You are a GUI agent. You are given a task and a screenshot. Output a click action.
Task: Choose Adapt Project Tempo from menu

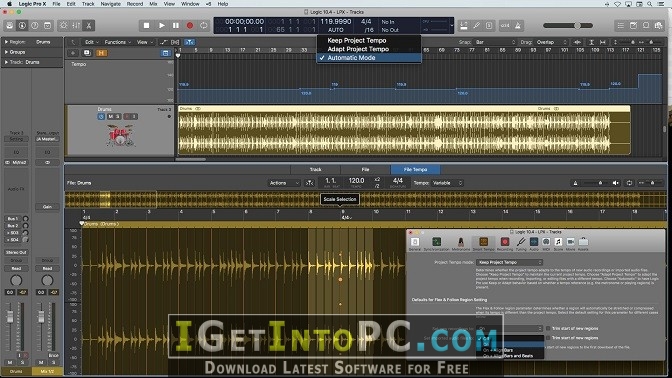tap(358, 49)
